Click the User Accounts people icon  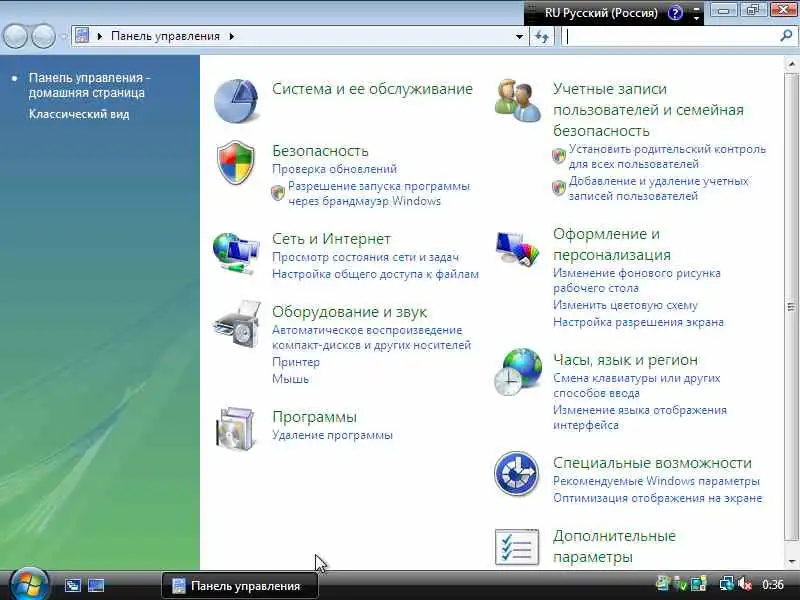[x=517, y=100]
